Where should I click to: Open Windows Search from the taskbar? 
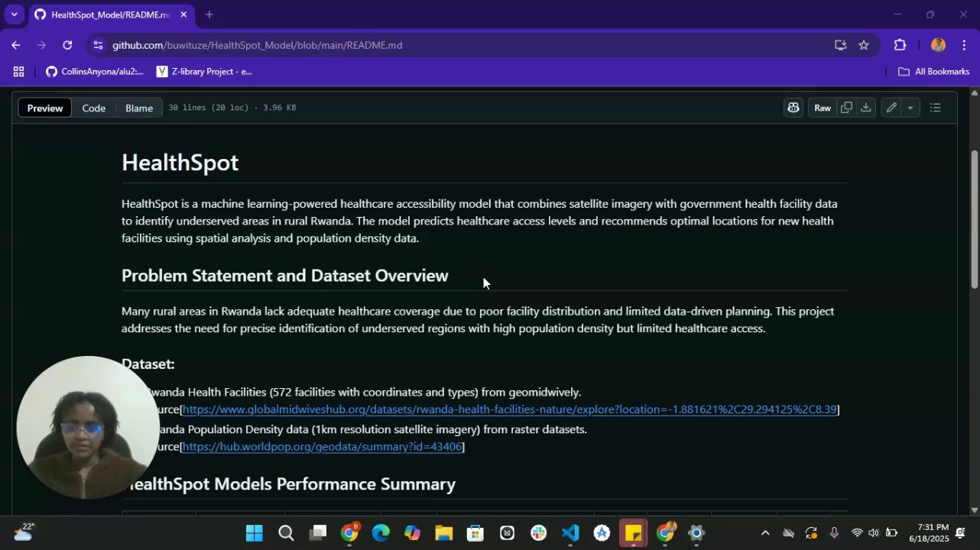point(286,533)
